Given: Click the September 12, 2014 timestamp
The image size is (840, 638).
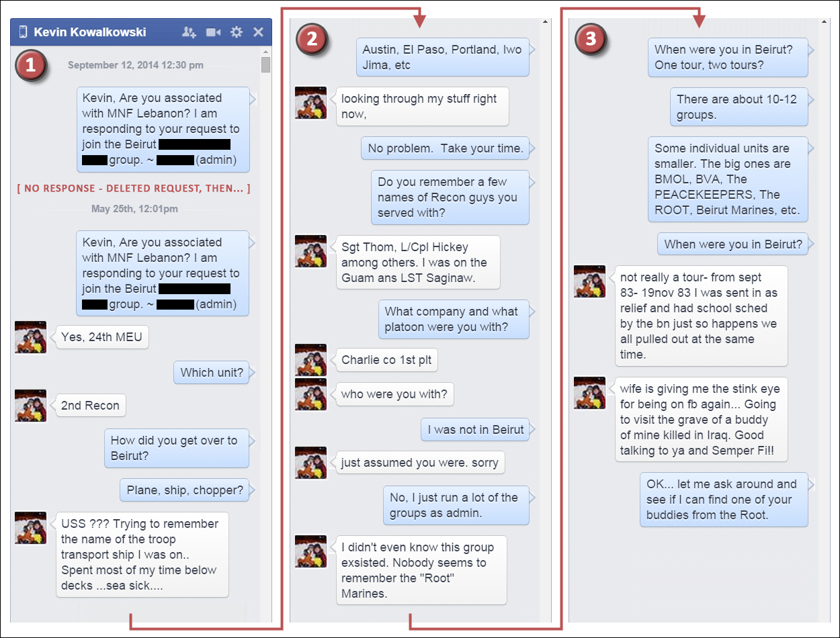Looking at the screenshot, I should point(136,65).
